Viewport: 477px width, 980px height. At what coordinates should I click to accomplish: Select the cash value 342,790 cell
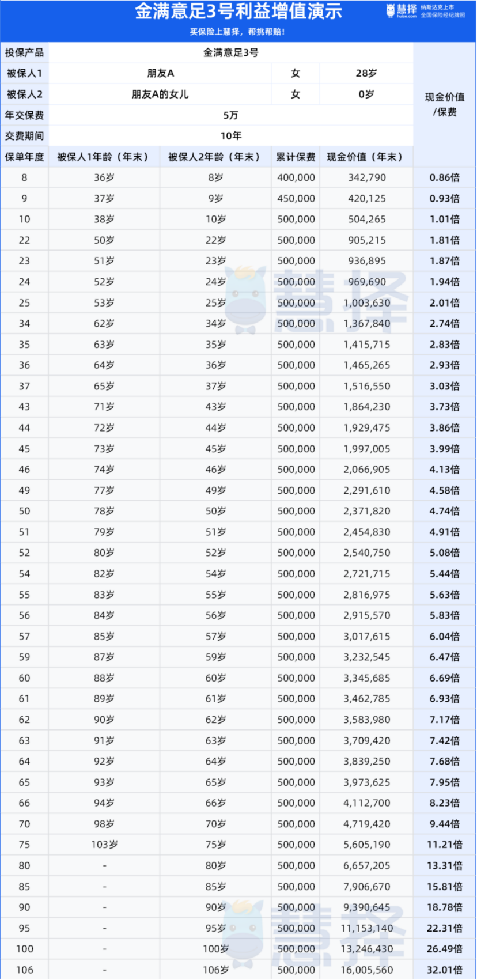[366, 177]
